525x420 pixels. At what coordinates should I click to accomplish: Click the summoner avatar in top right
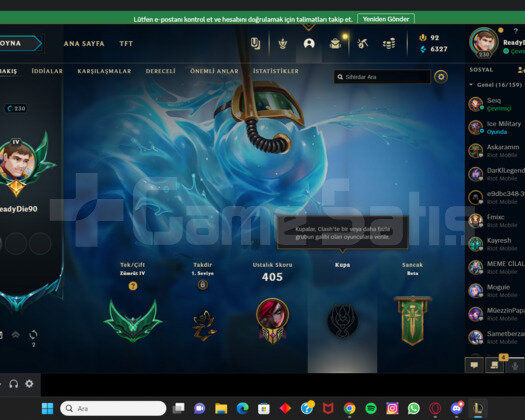click(x=484, y=43)
